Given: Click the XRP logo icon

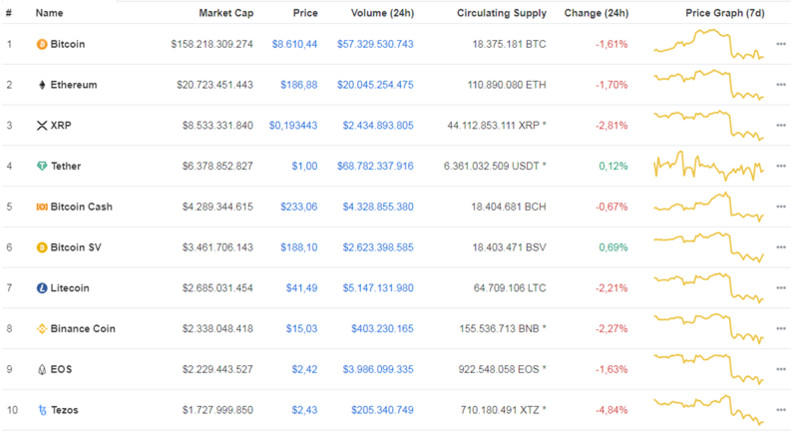Looking at the screenshot, I should click(x=41, y=126).
